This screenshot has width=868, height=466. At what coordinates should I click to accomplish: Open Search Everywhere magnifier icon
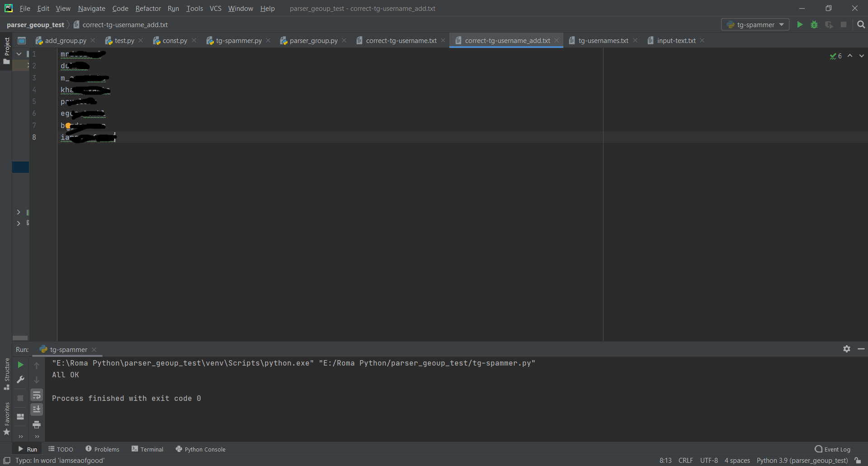861,24
